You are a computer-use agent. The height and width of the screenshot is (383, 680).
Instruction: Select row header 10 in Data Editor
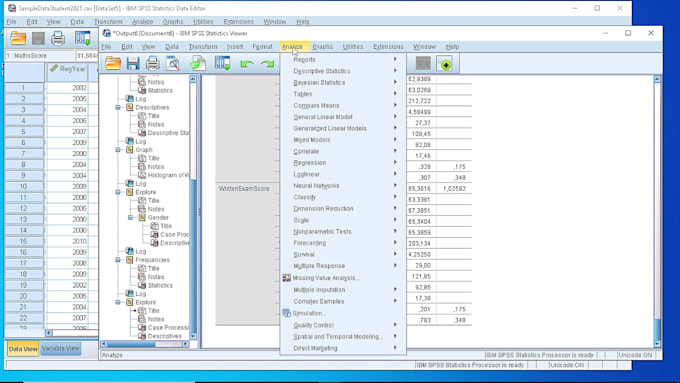point(23,187)
